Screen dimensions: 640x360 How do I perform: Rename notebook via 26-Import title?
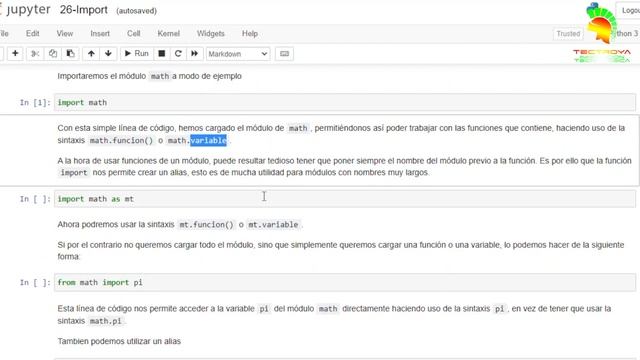point(84,10)
